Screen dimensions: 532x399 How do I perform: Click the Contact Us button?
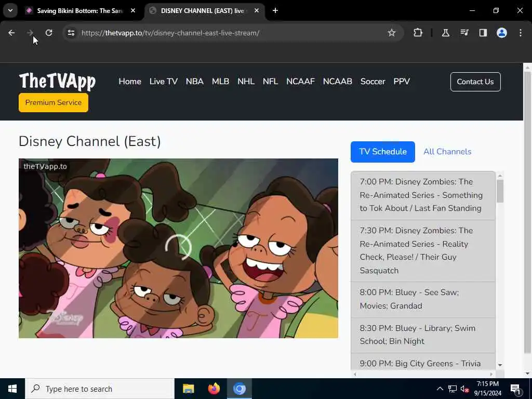coord(475,82)
